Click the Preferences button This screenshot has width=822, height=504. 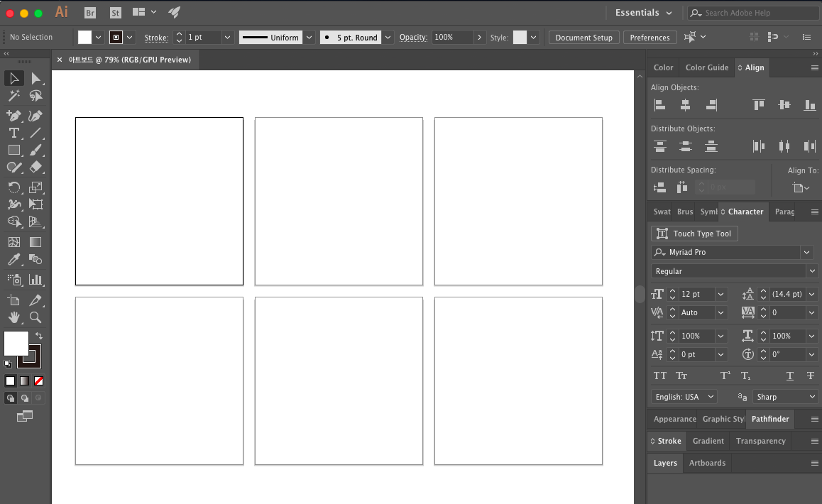[x=650, y=37]
